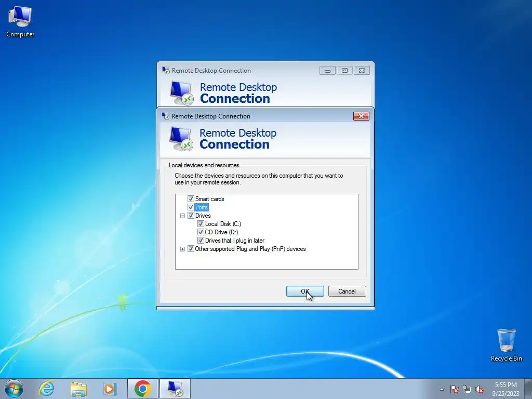Launch Internet Explorer from taskbar

[46, 389]
